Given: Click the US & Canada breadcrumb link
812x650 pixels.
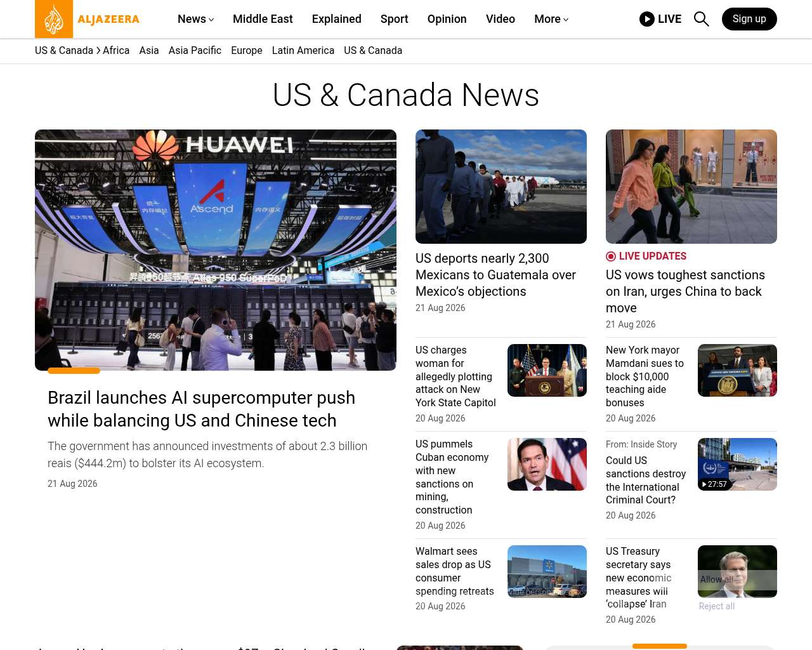Looking at the screenshot, I should [x=64, y=50].
